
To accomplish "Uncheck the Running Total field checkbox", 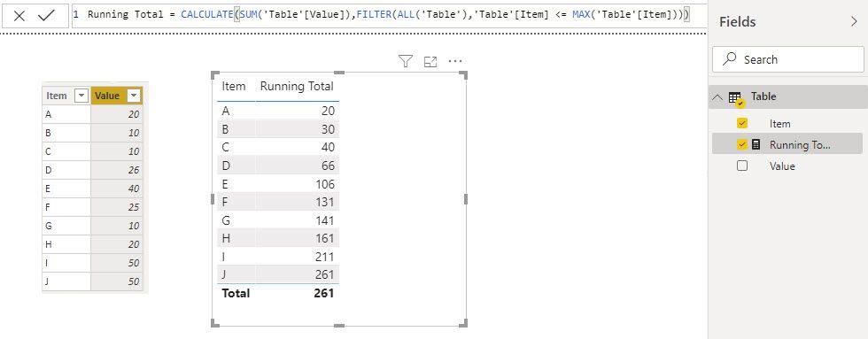I will (742, 144).
